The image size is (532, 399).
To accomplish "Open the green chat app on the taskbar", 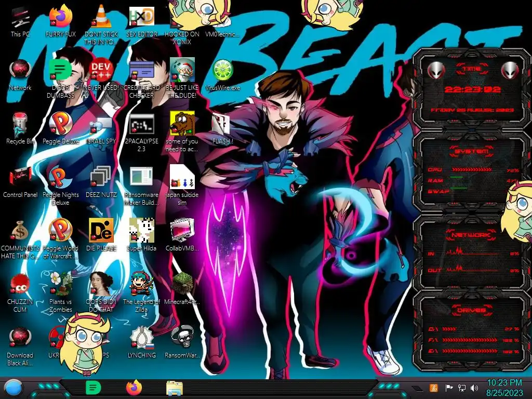I will tap(94, 388).
